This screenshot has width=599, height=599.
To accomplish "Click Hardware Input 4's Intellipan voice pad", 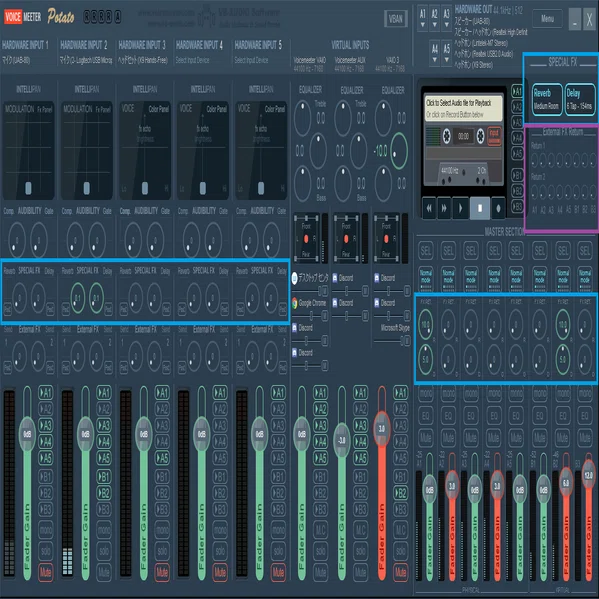I will 202,151.
